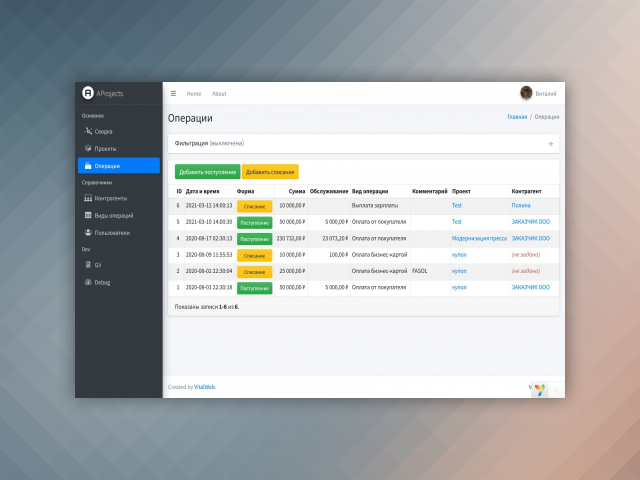
Task: Open Виды операций in sidebar
Action: 119,216
